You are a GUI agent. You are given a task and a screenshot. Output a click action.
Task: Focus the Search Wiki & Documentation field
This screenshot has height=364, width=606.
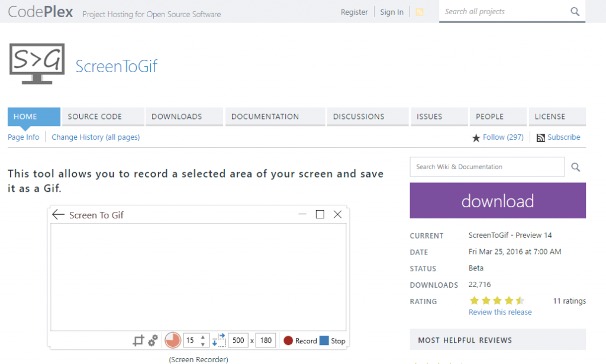[x=487, y=167]
